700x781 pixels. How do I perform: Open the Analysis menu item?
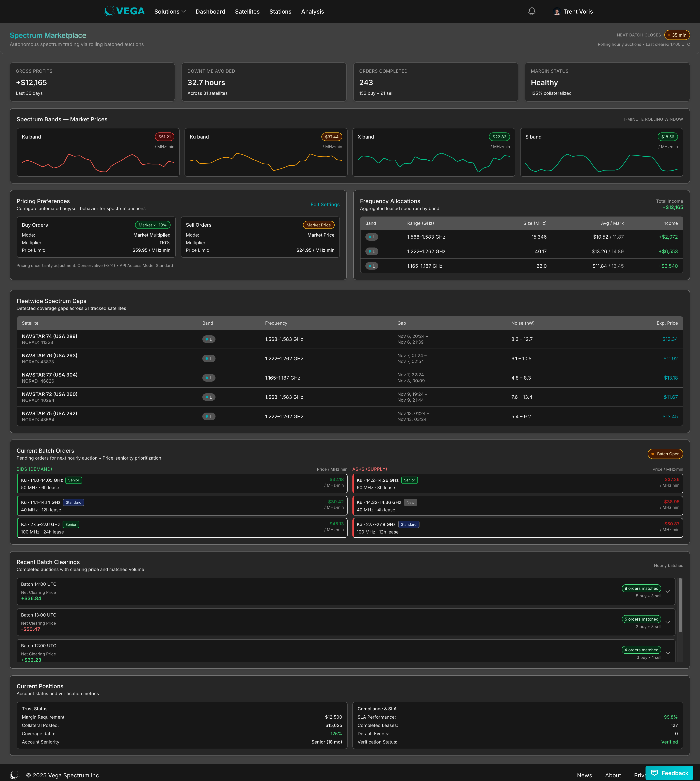click(312, 12)
